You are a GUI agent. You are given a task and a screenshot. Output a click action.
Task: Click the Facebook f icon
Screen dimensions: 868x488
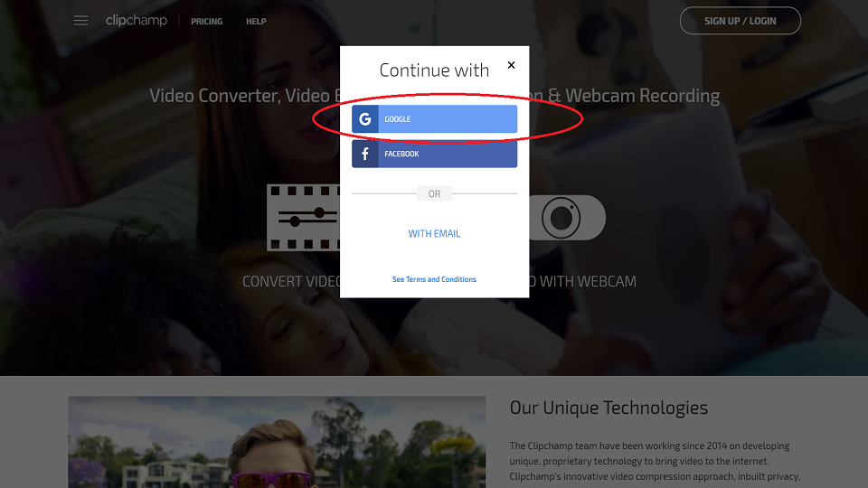click(x=364, y=154)
